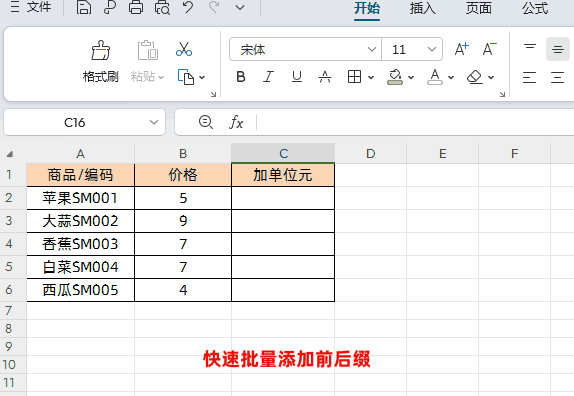574x396 pixels.
Task: Click the Name Box showing C16
Action: tap(74, 122)
